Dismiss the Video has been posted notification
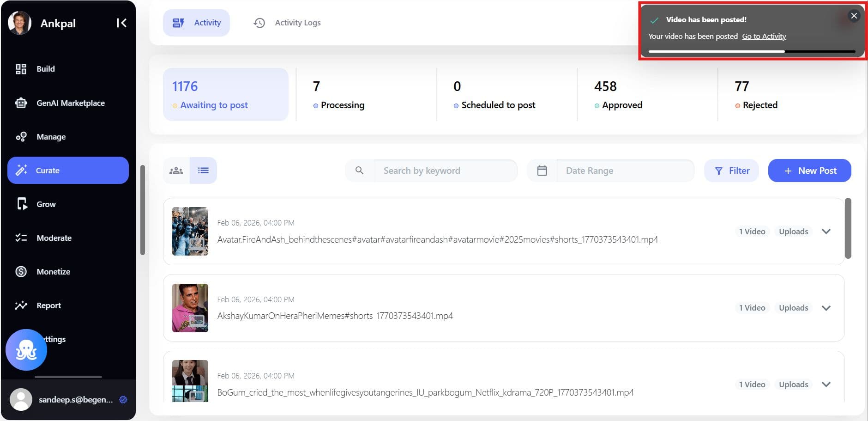Image resolution: width=868 pixels, height=421 pixels. pyautogui.click(x=854, y=16)
